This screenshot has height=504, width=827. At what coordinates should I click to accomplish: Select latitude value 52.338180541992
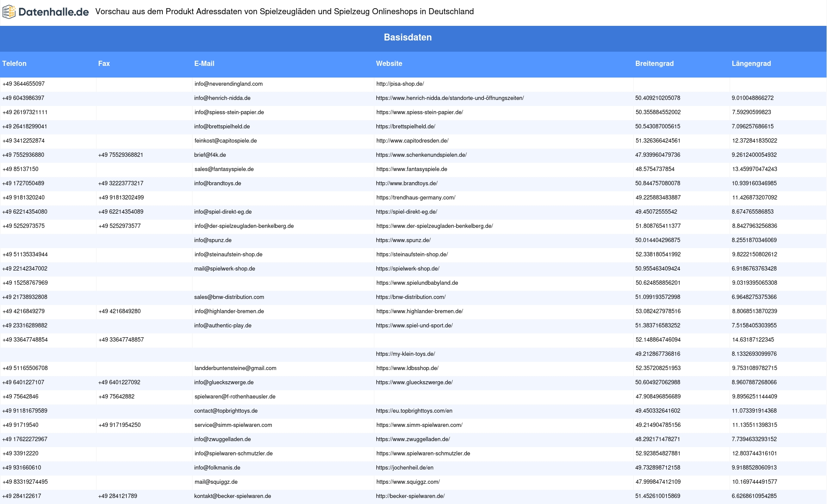click(x=658, y=255)
